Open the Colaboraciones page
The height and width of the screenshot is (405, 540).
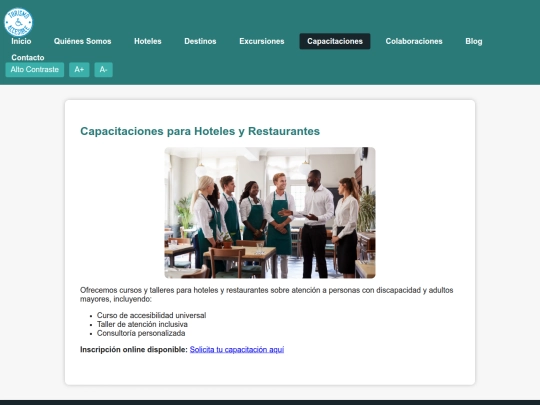click(414, 41)
